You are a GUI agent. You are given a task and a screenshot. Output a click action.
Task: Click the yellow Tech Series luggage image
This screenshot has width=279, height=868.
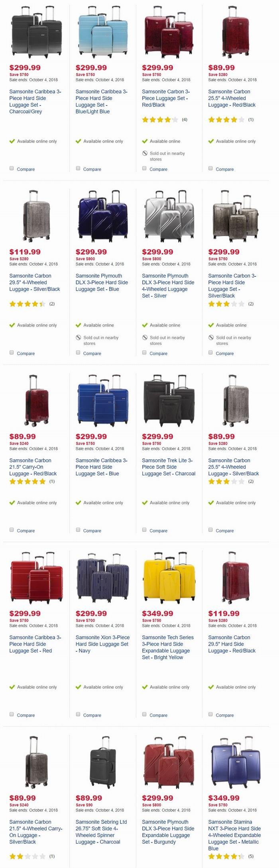[169, 577]
